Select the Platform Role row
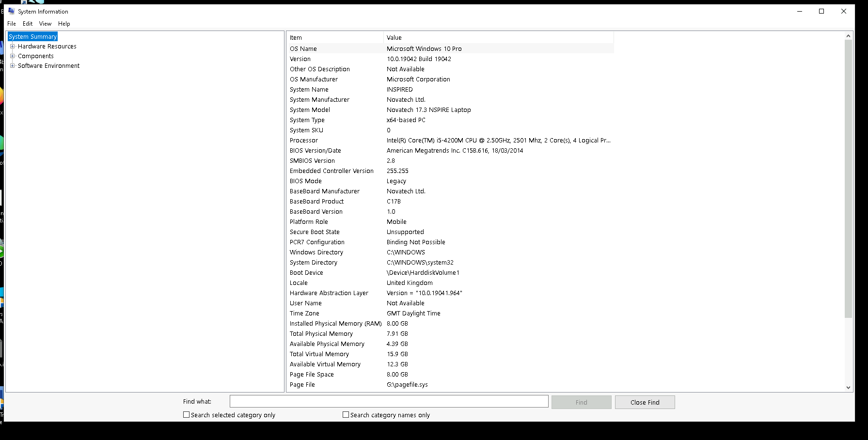868x440 pixels. [x=450, y=221]
